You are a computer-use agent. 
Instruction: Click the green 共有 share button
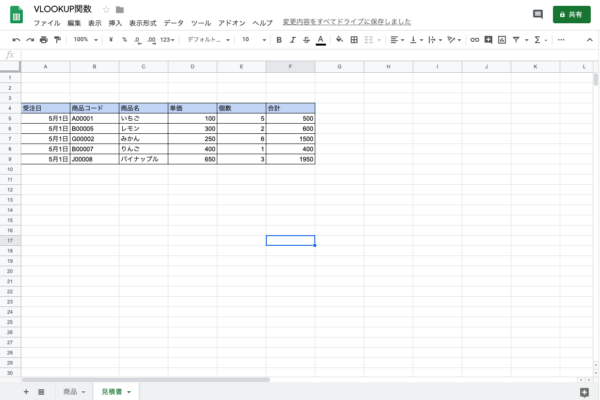572,15
